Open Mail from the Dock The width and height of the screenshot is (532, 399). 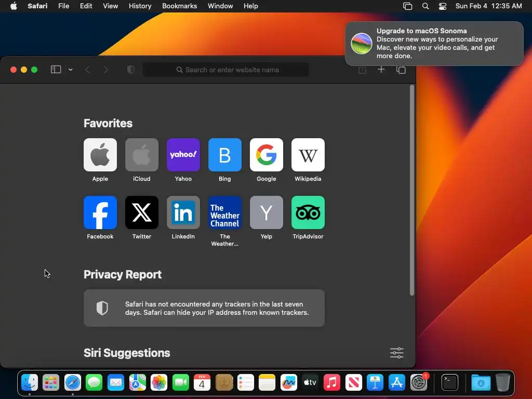point(116,383)
